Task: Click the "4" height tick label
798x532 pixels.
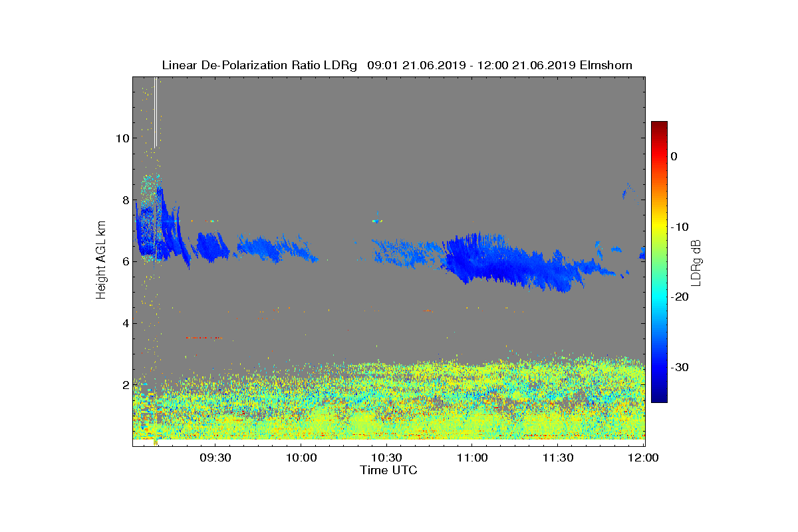Action: (125, 323)
